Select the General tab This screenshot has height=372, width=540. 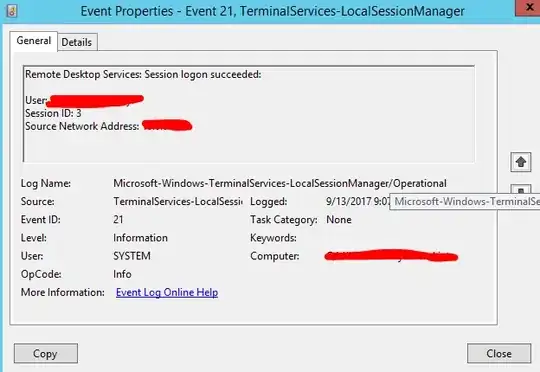33,41
